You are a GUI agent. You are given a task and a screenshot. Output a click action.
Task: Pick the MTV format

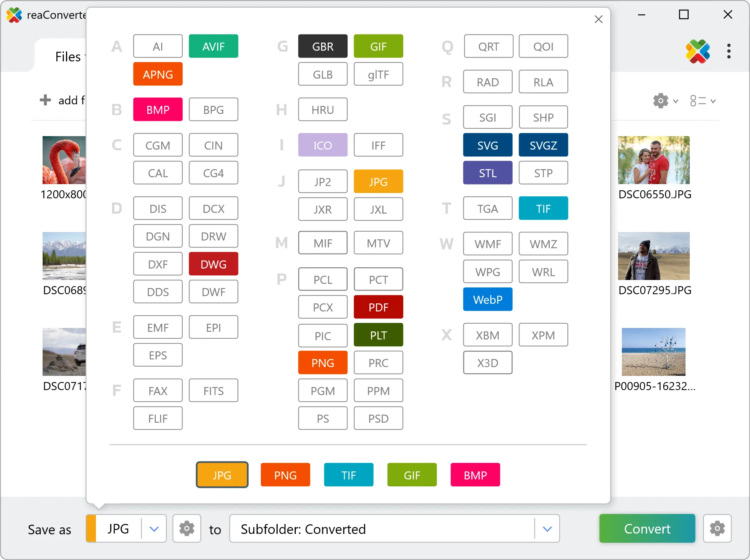click(x=378, y=243)
